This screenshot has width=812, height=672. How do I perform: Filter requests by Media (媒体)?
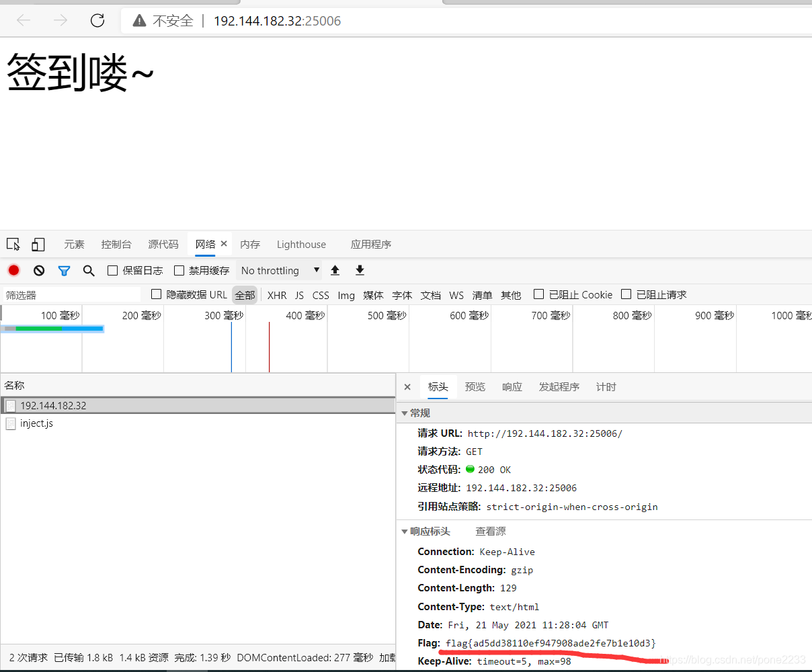point(373,295)
